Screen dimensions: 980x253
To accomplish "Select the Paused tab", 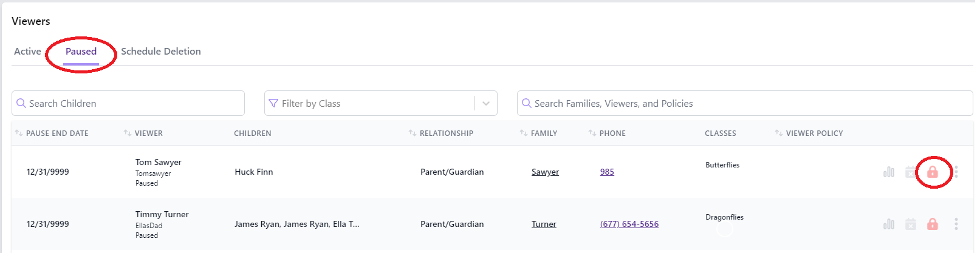I will (81, 52).
